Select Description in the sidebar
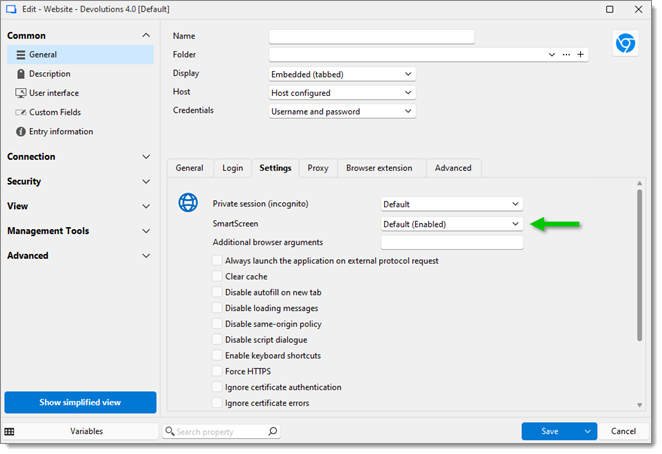The height and width of the screenshot is (454, 662). click(x=80, y=74)
